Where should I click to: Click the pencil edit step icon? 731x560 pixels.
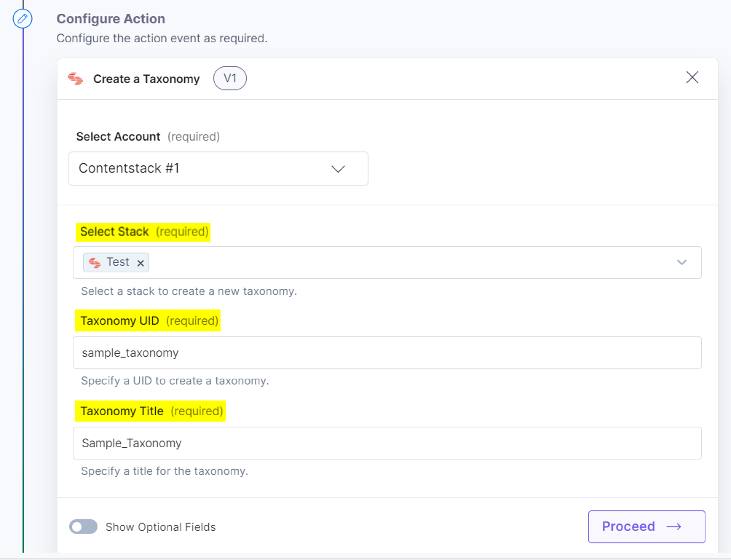(x=22, y=18)
